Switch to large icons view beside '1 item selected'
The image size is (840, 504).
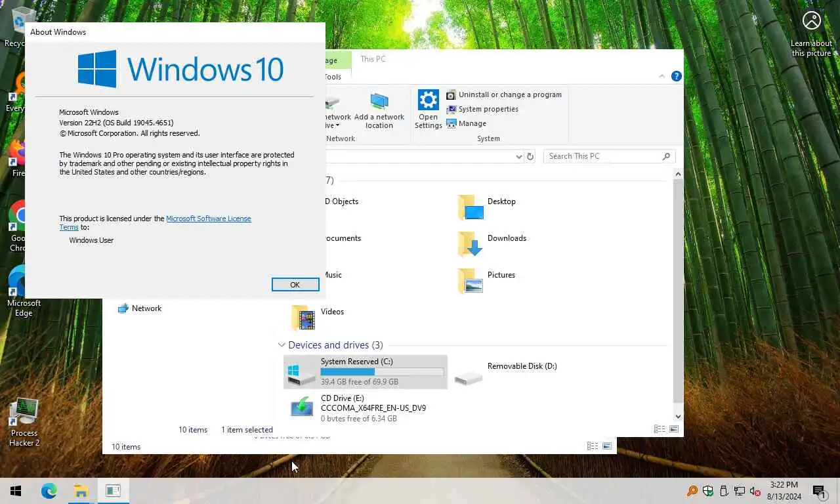pyautogui.click(x=673, y=429)
